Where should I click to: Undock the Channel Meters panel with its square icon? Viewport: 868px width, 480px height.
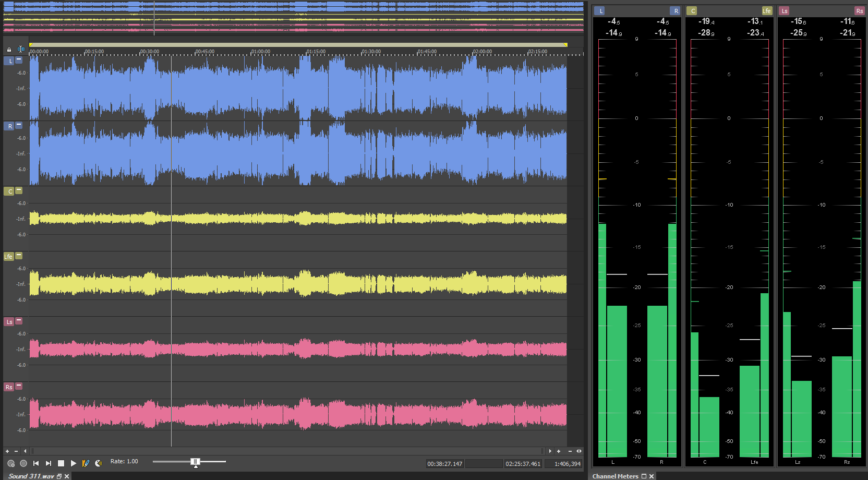coord(644,476)
